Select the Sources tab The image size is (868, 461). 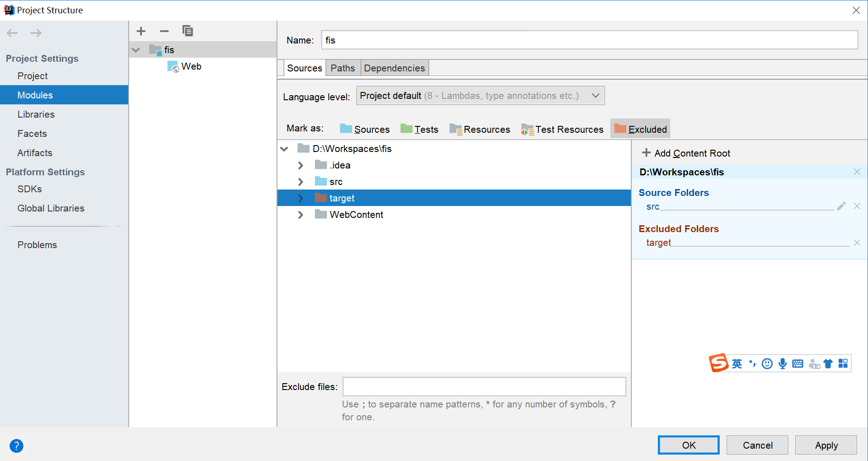(x=305, y=68)
